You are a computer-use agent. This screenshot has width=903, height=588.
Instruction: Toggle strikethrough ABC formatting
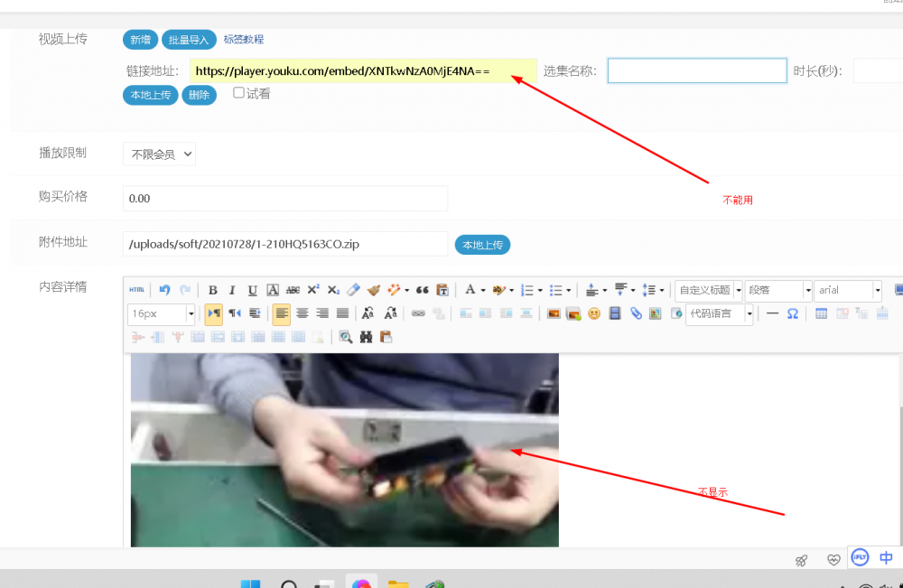293,290
